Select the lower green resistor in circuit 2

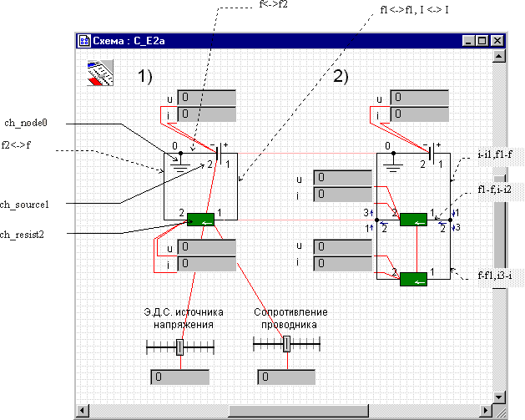tap(413, 280)
